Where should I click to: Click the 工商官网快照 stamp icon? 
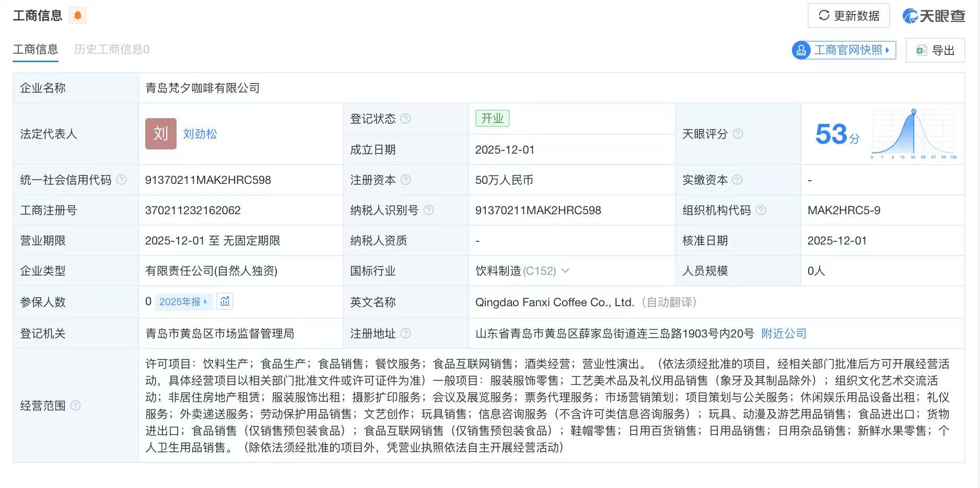point(801,50)
